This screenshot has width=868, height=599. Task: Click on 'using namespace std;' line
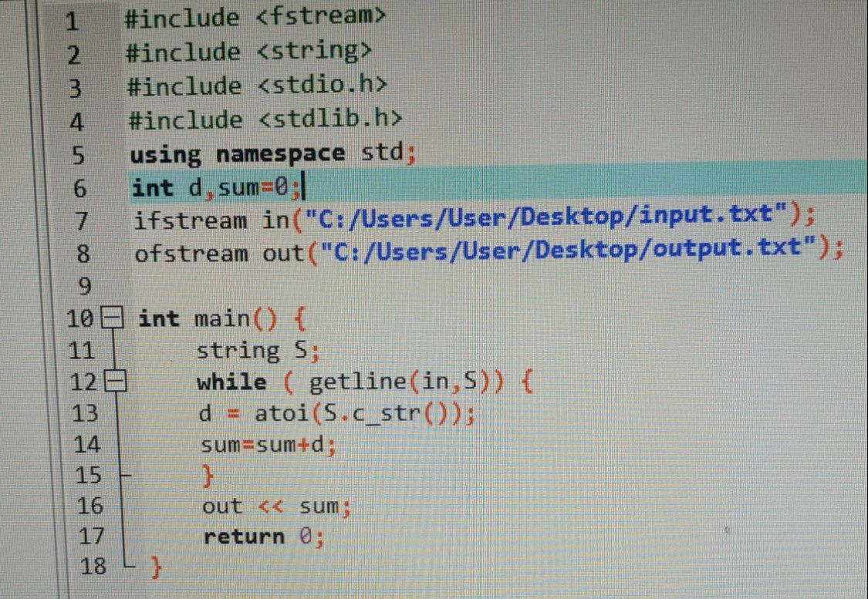point(273,153)
